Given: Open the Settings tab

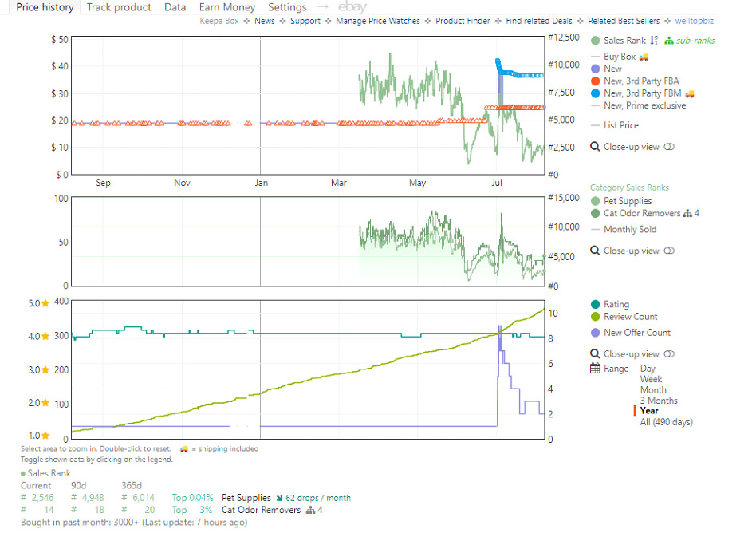Looking at the screenshot, I should (287, 7).
